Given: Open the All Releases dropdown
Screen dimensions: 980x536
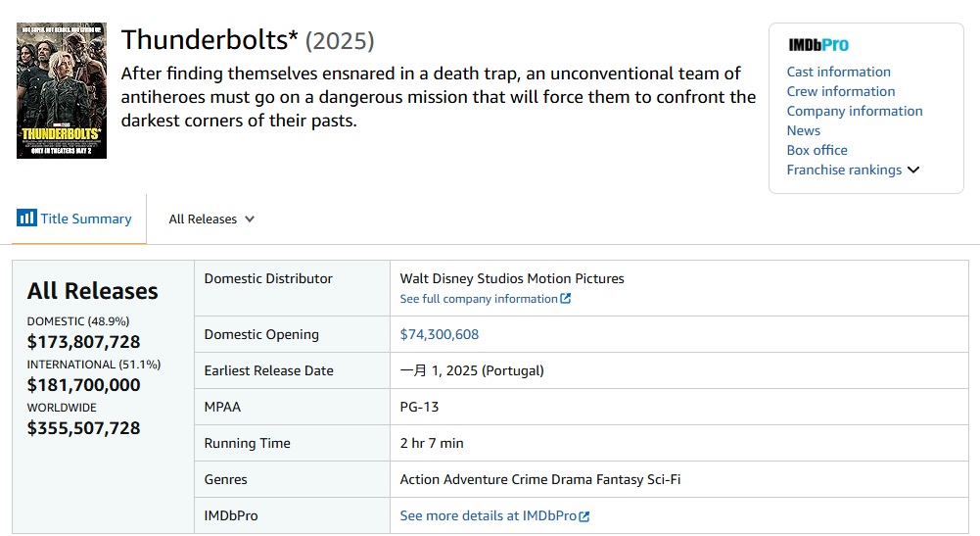Looking at the screenshot, I should point(211,219).
